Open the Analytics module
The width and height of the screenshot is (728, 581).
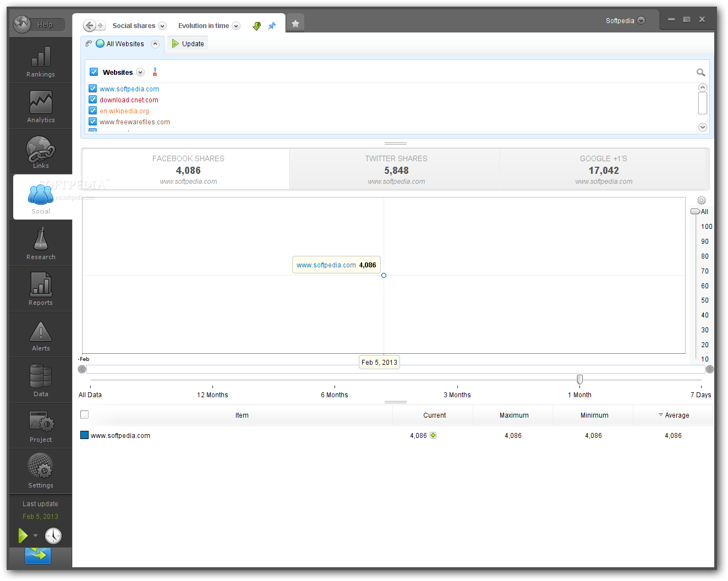pyautogui.click(x=41, y=106)
